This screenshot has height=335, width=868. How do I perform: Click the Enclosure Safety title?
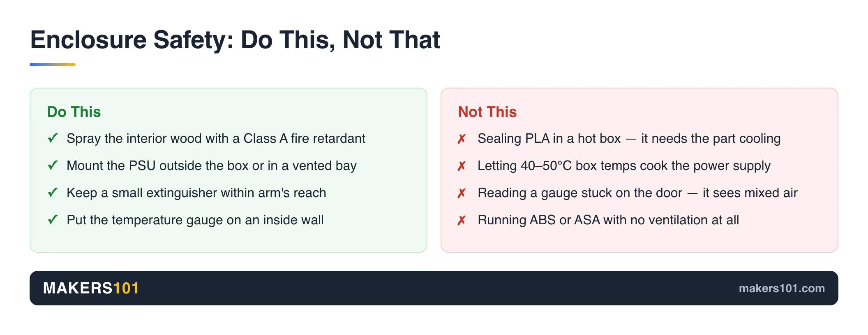[235, 40]
